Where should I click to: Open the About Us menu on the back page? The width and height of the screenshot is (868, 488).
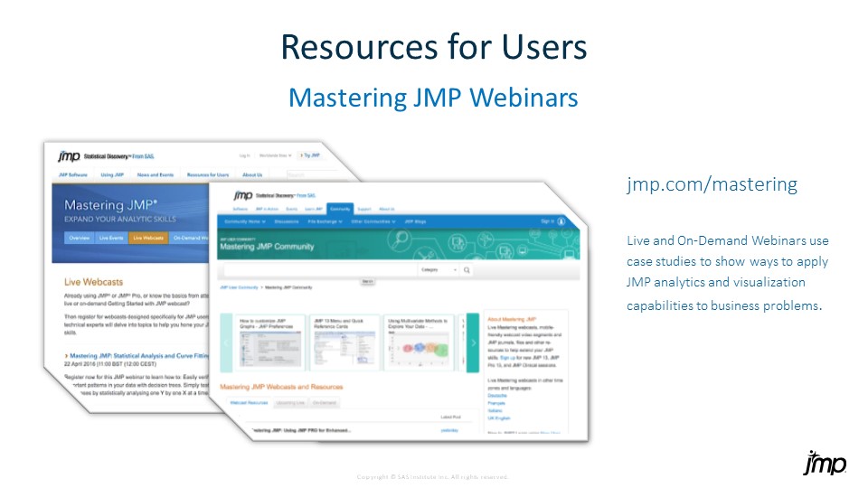click(252, 174)
